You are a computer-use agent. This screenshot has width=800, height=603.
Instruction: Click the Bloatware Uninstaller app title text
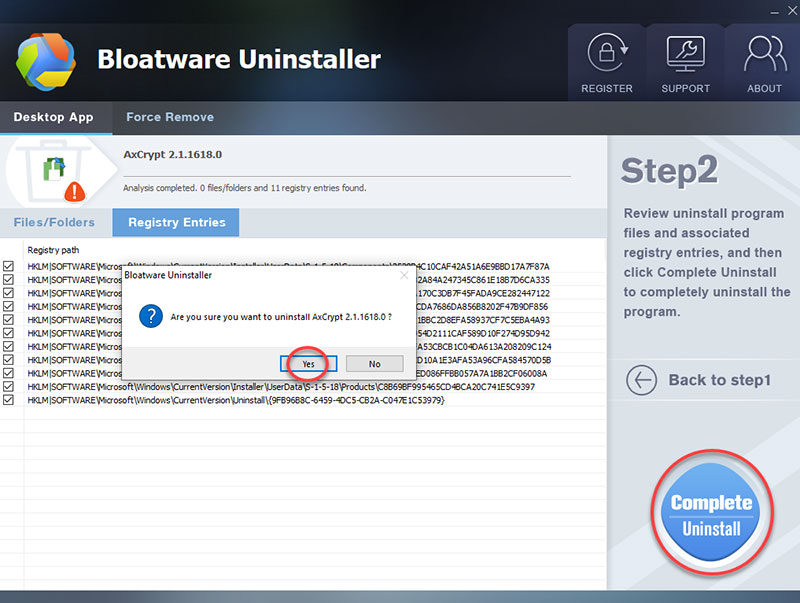239,59
